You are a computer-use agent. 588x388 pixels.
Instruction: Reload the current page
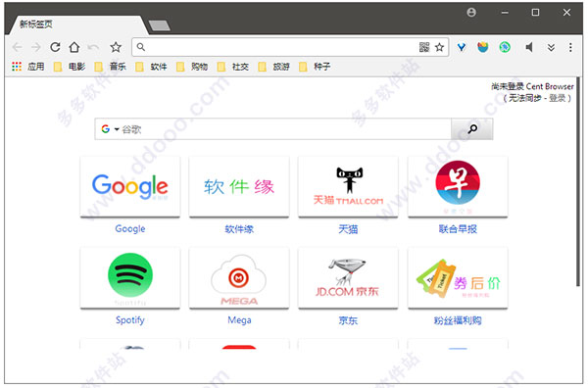[55, 47]
